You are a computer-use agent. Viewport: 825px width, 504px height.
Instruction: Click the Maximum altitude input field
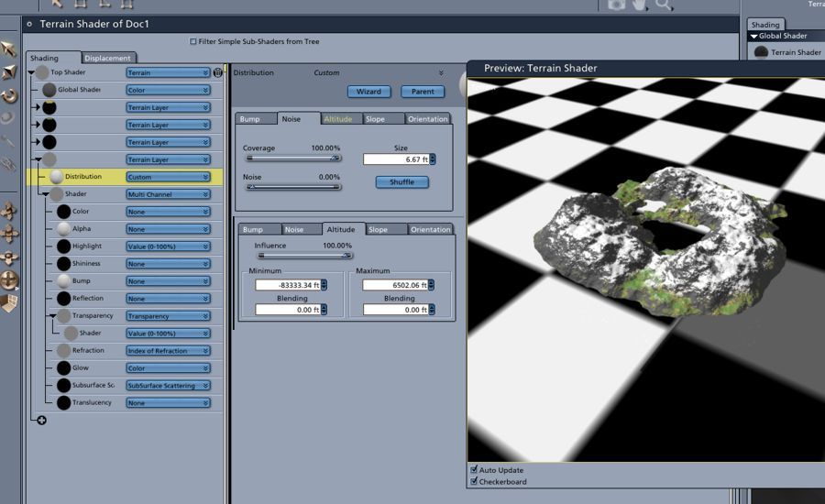[395, 285]
